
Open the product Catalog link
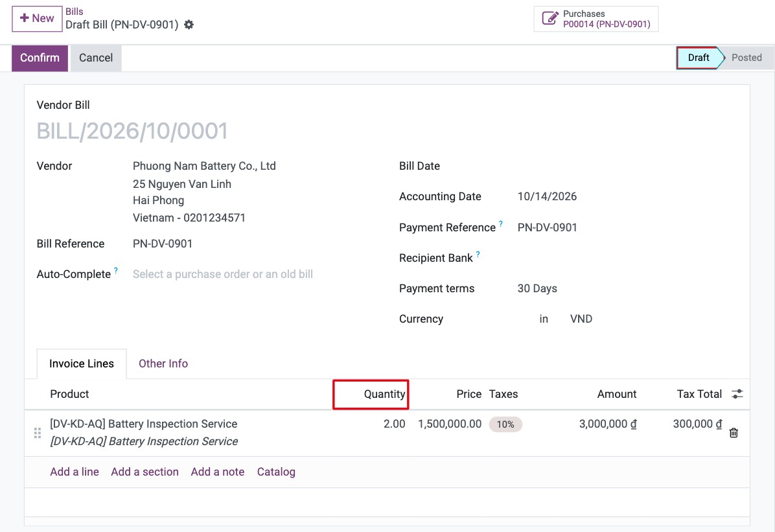276,472
